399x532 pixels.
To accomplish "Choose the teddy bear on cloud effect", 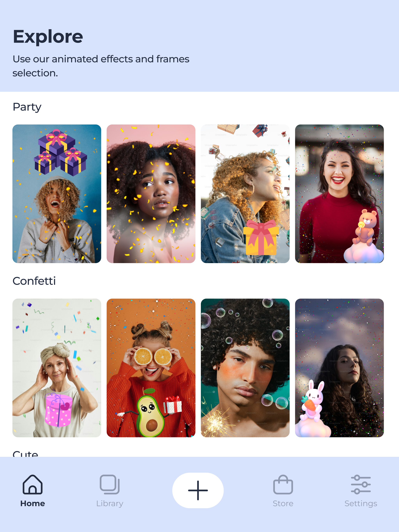I will tap(339, 194).
